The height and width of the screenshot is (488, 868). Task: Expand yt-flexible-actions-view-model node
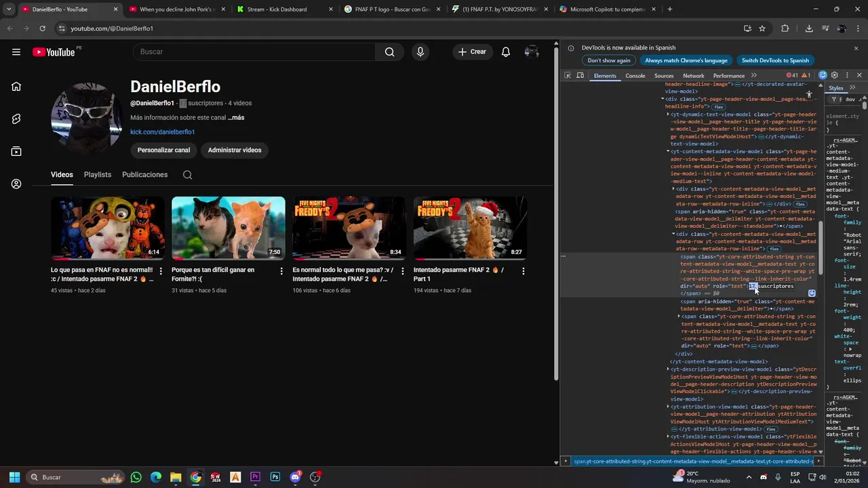coord(668,436)
